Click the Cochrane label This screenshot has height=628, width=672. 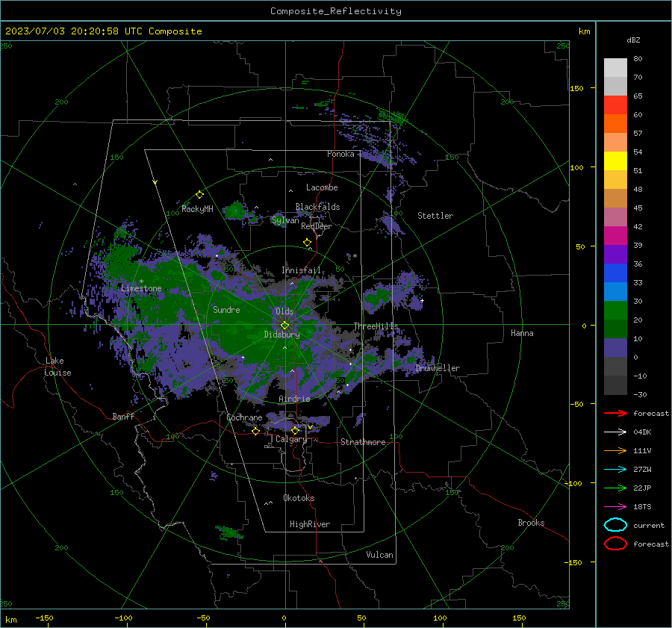pyautogui.click(x=244, y=417)
